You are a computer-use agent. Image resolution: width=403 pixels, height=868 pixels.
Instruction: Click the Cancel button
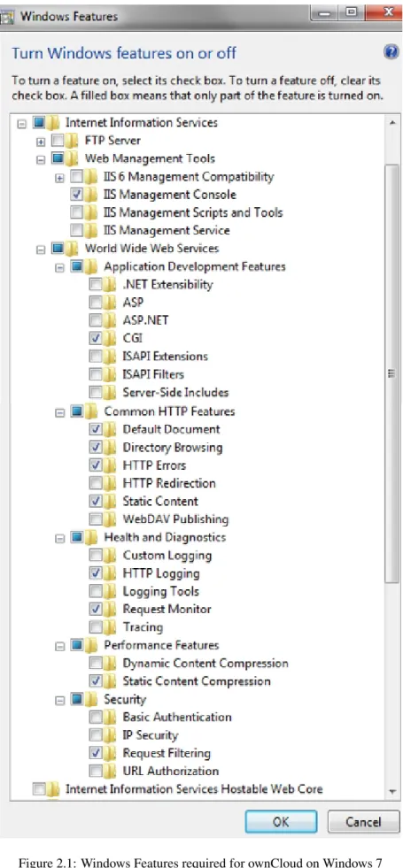pyautogui.click(x=363, y=821)
